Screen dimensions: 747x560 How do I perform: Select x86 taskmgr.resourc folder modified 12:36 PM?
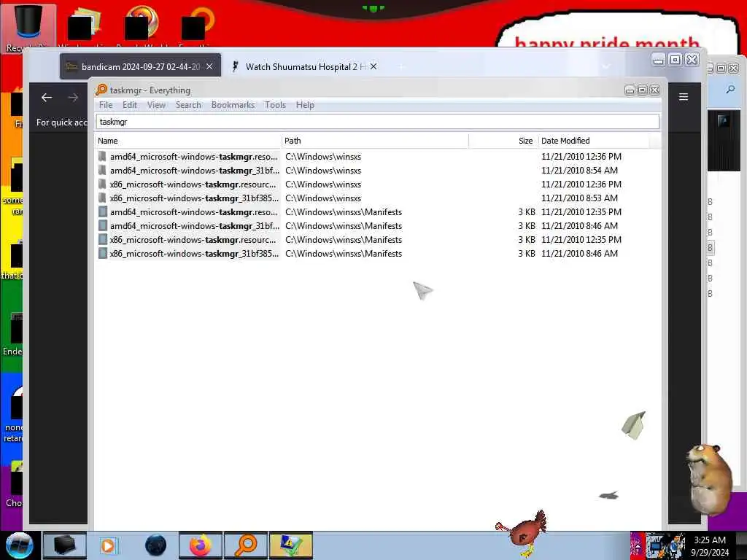[378, 184]
